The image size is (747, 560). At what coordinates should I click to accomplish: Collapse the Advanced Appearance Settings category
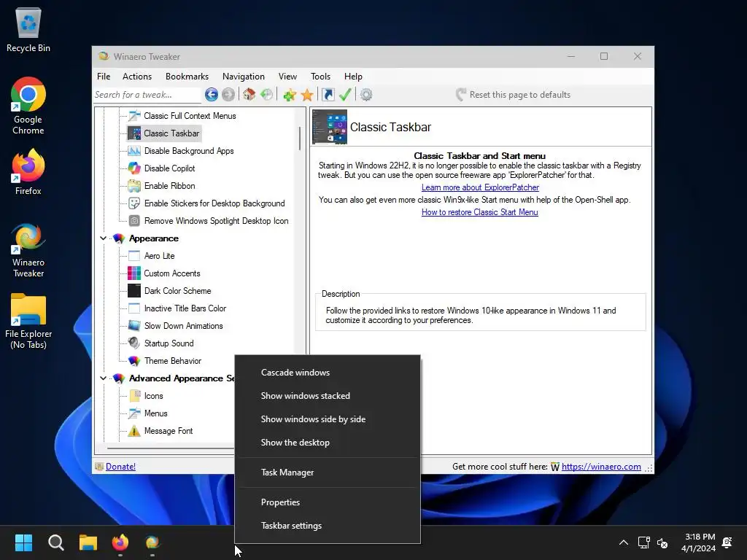click(104, 378)
